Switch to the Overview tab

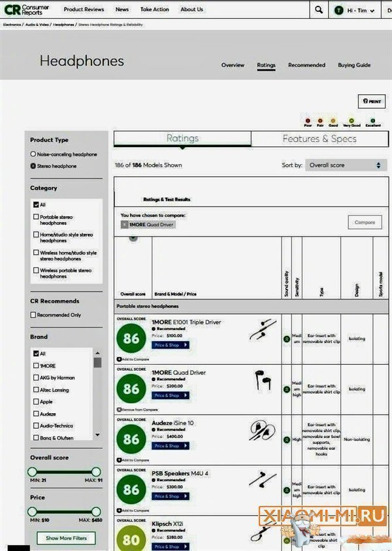pyautogui.click(x=233, y=65)
